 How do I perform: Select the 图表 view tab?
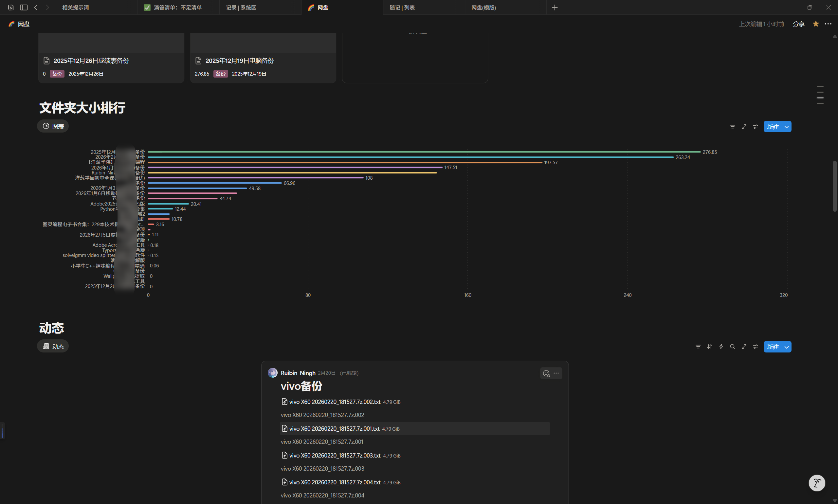tap(53, 126)
